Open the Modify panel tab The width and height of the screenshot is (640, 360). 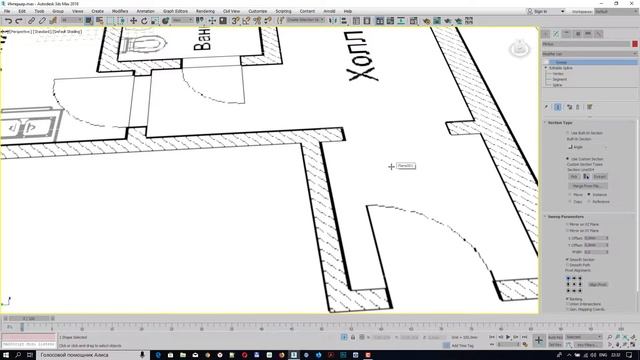[556, 34]
